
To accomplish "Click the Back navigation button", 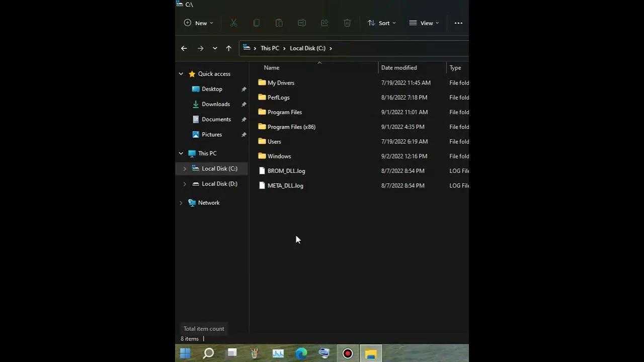I will coord(184,48).
